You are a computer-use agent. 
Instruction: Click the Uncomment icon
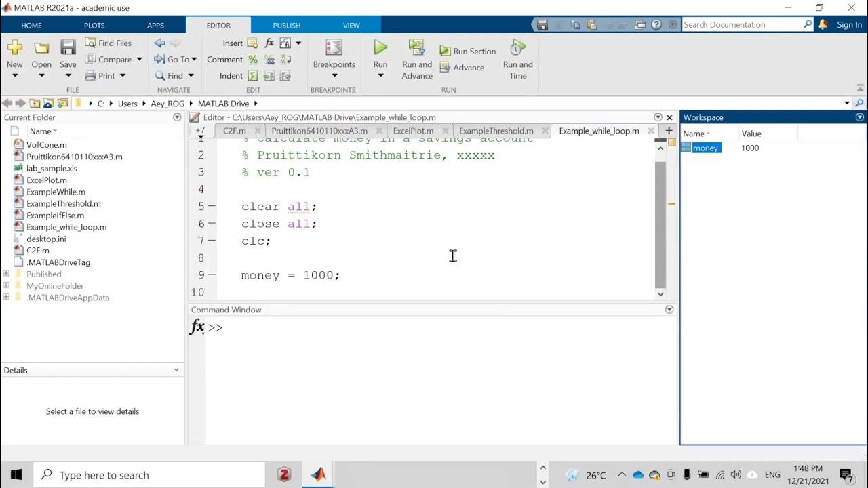pos(269,60)
